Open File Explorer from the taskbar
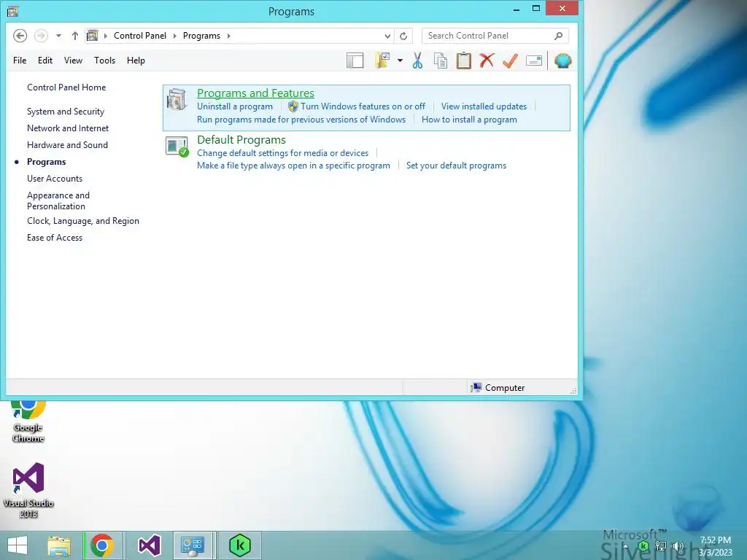The width and height of the screenshot is (747, 560). 59,545
